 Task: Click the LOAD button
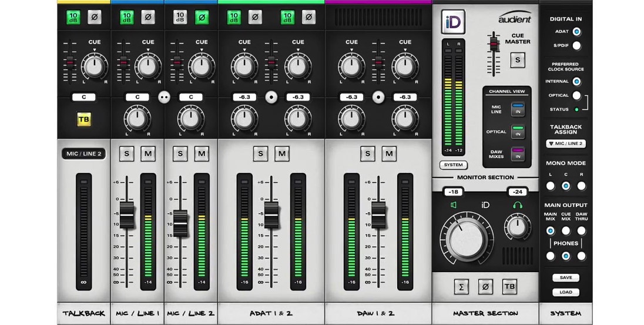[566, 293]
